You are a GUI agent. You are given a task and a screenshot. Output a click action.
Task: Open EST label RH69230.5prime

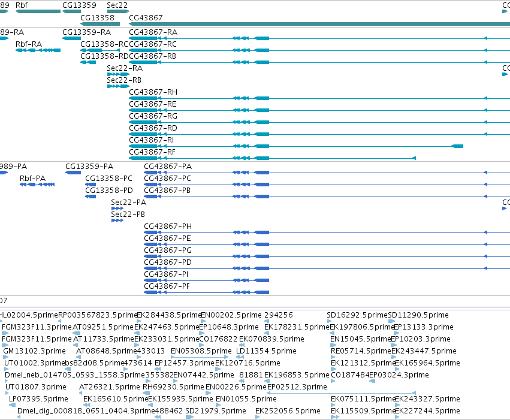(173, 387)
